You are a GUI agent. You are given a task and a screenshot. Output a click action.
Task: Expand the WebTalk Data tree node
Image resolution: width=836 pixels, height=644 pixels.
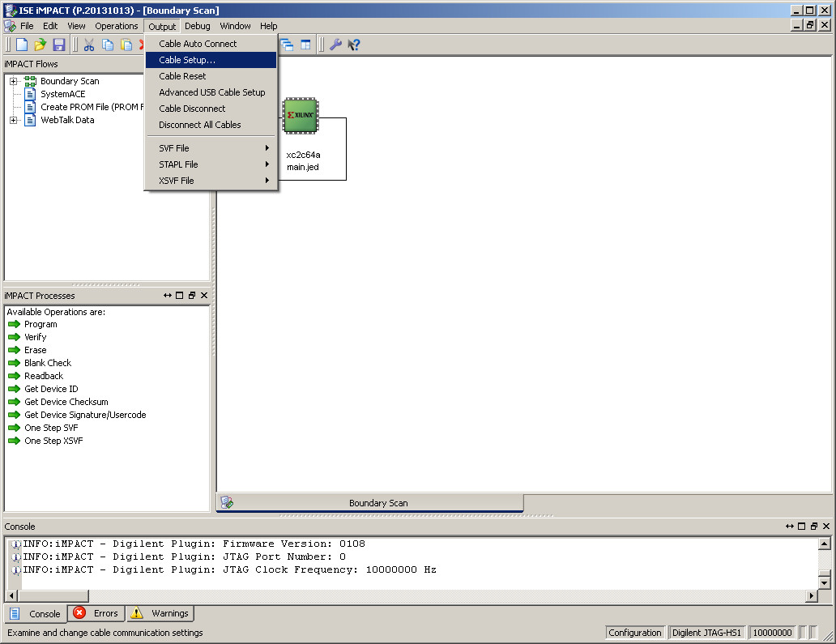tap(13, 120)
